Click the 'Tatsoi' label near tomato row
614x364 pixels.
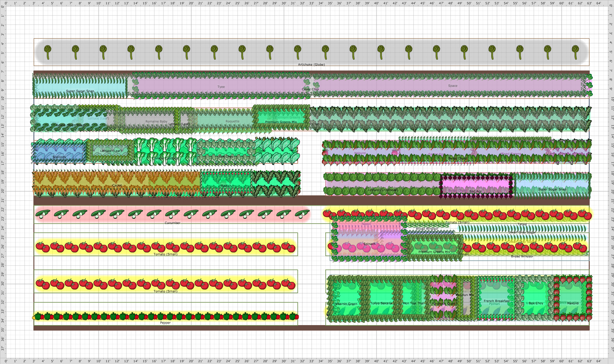click(x=522, y=224)
